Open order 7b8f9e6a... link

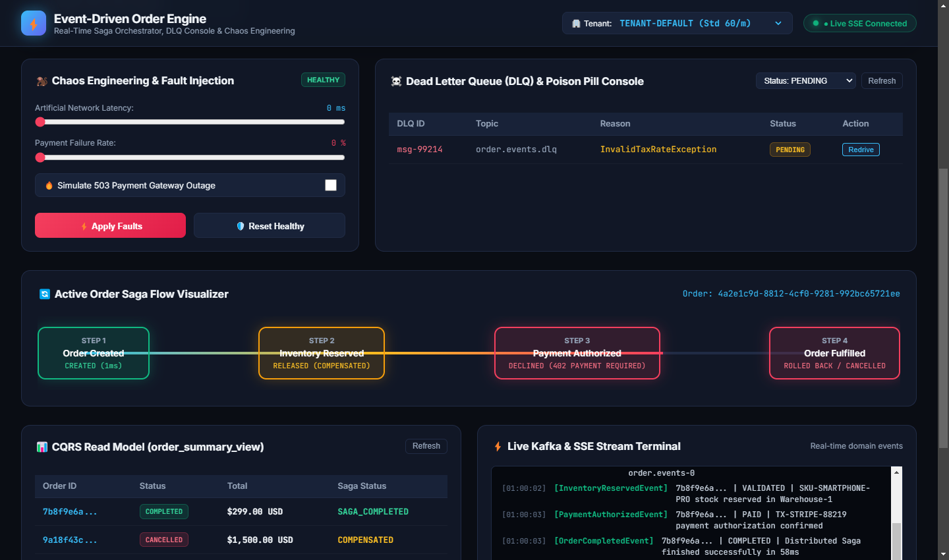[70, 512]
